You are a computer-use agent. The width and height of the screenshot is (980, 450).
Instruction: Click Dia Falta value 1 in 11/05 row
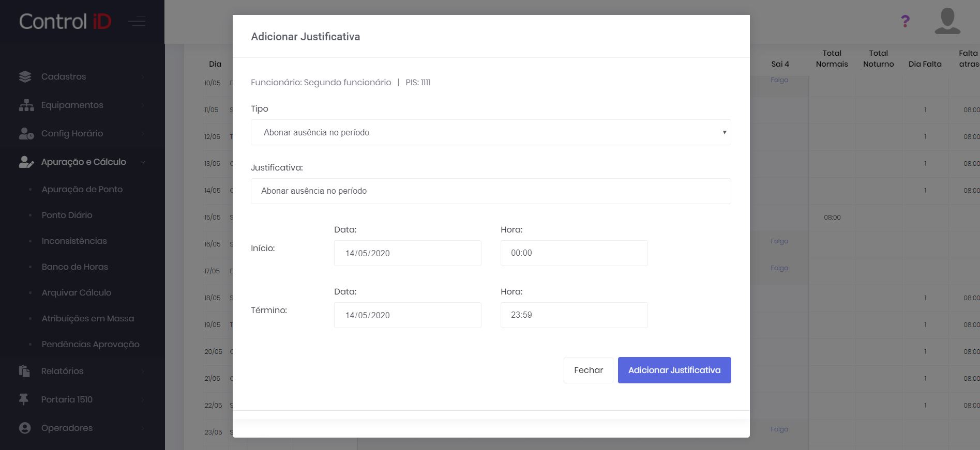pos(925,110)
